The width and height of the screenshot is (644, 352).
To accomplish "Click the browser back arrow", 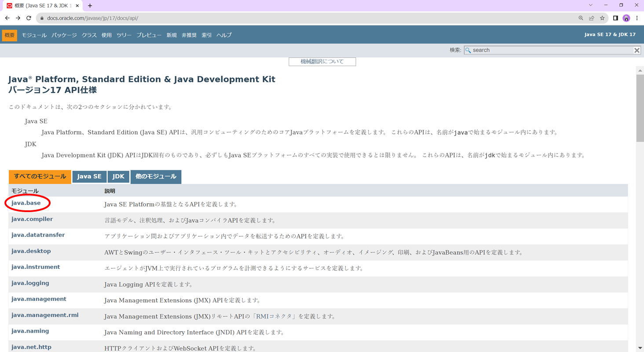I will pyautogui.click(x=7, y=19).
